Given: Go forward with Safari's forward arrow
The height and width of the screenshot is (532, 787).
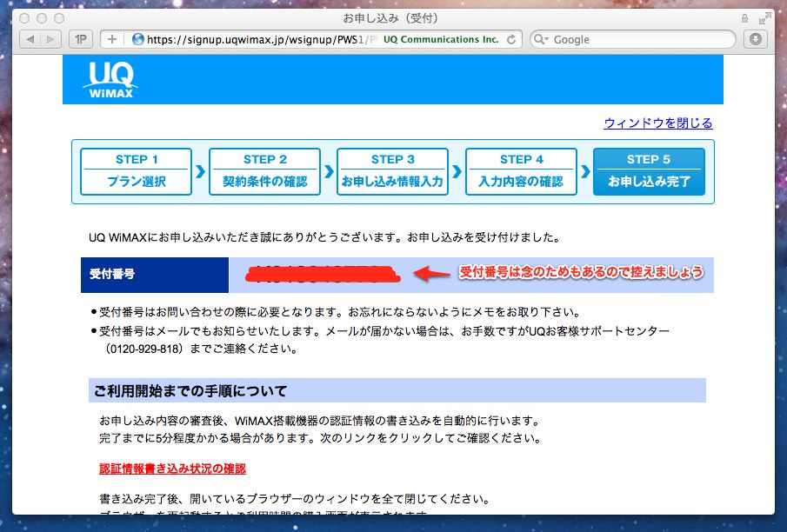Looking at the screenshot, I should (x=50, y=39).
